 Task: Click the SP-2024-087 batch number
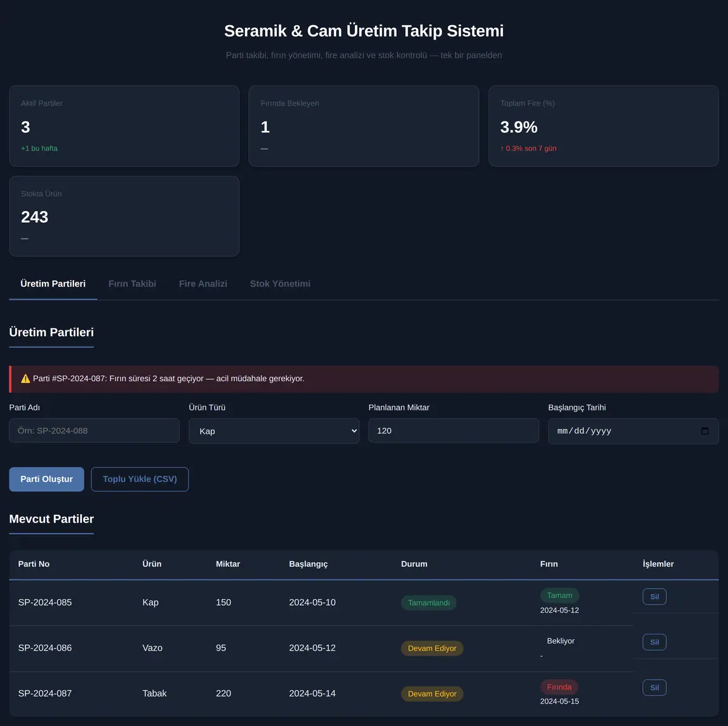click(45, 694)
